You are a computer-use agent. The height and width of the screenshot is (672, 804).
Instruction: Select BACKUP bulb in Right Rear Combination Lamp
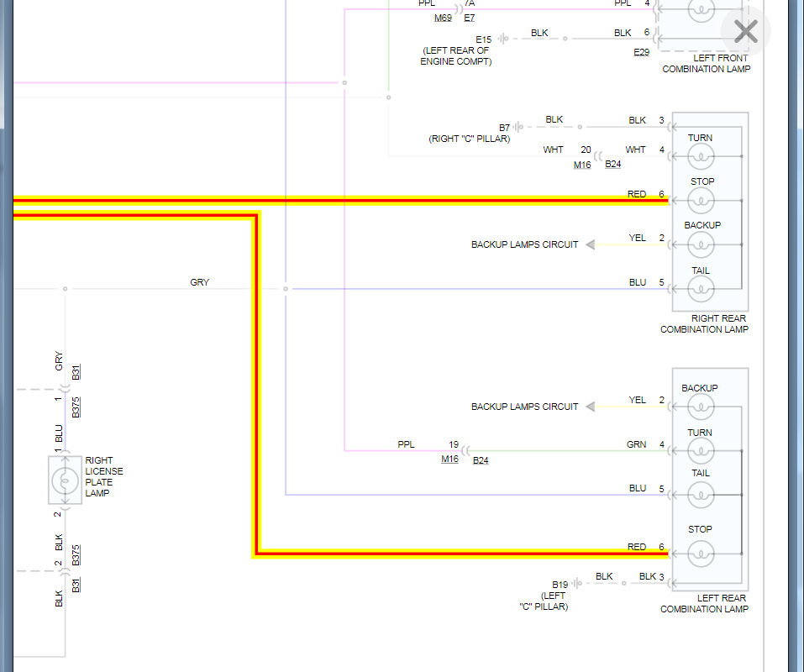coord(701,244)
